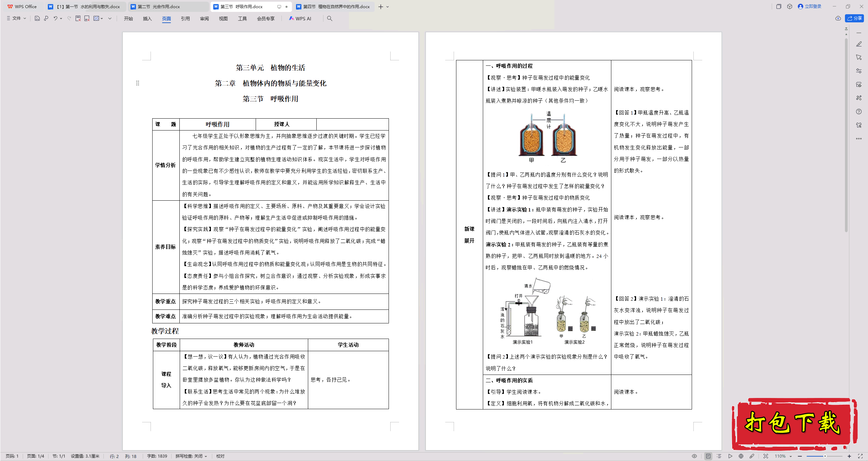Click the vertical scrollbar thumb
The image size is (868, 461).
[846, 136]
